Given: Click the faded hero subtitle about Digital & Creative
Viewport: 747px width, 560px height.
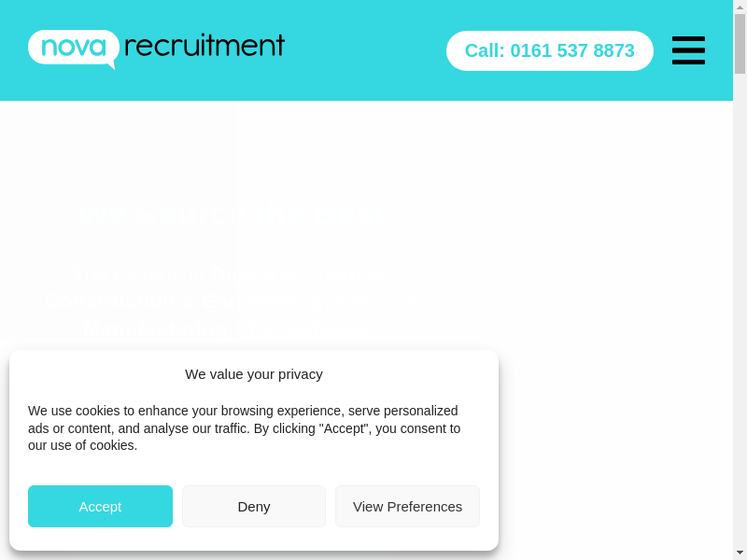Looking at the screenshot, I should pyautogui.click(x=227, y=274).
